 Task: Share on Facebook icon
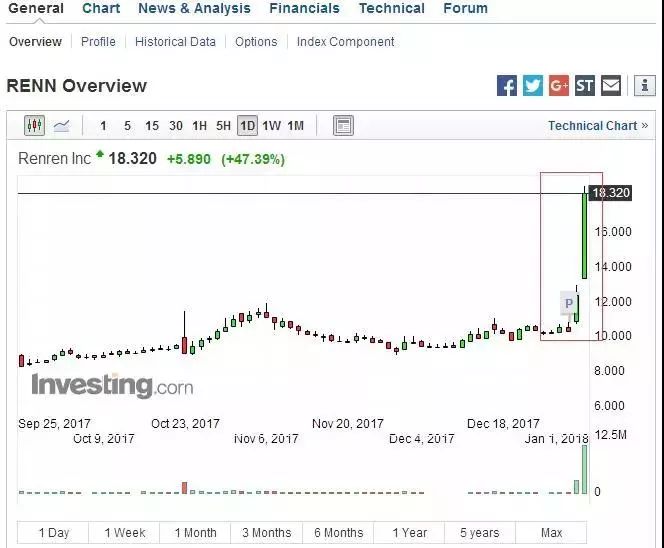[x=506, y=86]
